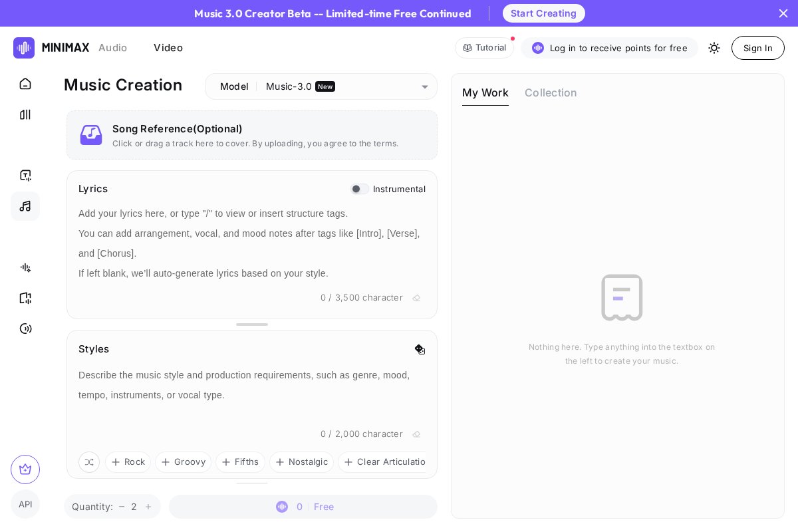This screenshot has width=798, height=532.
Task: Click the Sign In button
Action: point(758,48)
